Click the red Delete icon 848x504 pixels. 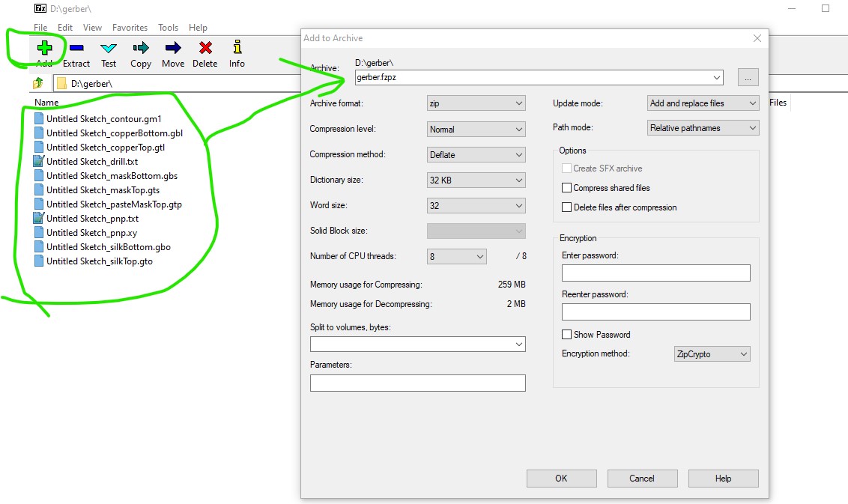coord(205,48)
